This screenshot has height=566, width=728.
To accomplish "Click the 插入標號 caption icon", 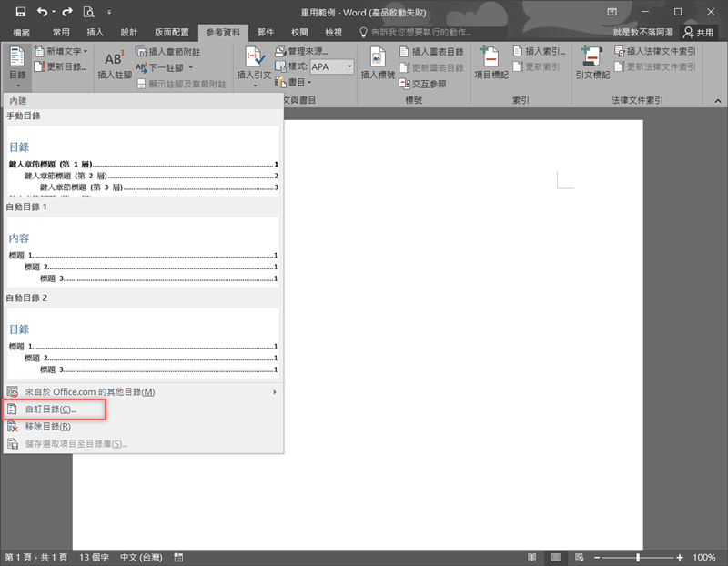I will [378, 60].
